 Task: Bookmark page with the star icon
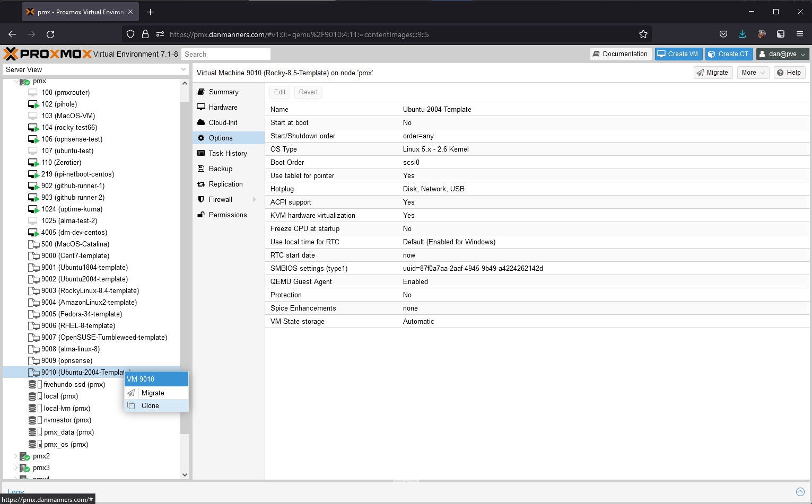click(x=643, y=34)
